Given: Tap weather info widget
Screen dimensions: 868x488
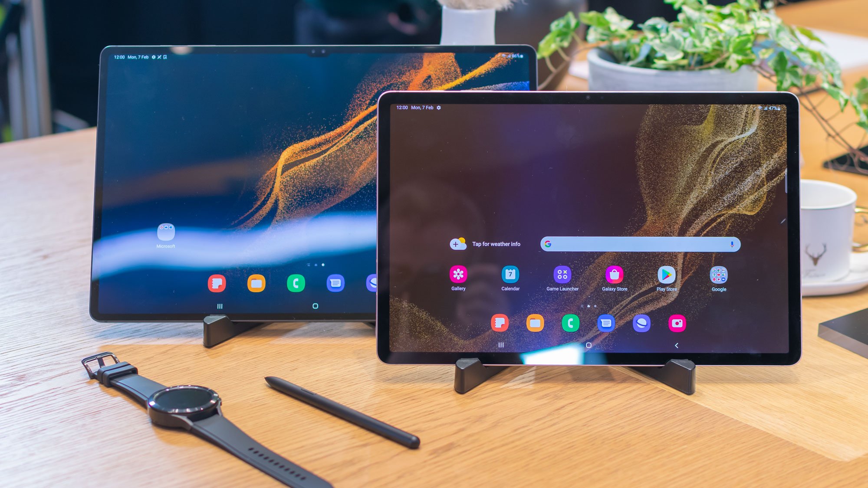Looking at the screenshot, I should (x=483, y=244).
